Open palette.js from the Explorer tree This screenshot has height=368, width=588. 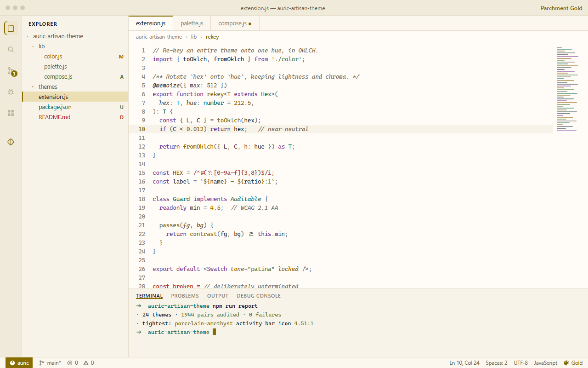pos(75,66)
